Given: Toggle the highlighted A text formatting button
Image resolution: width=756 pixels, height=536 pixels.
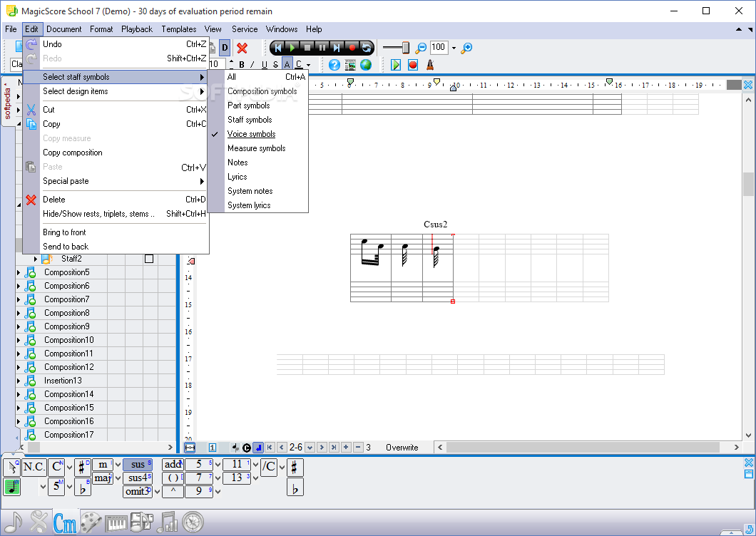Looking at the screenshot, I should tap(287, 65).
